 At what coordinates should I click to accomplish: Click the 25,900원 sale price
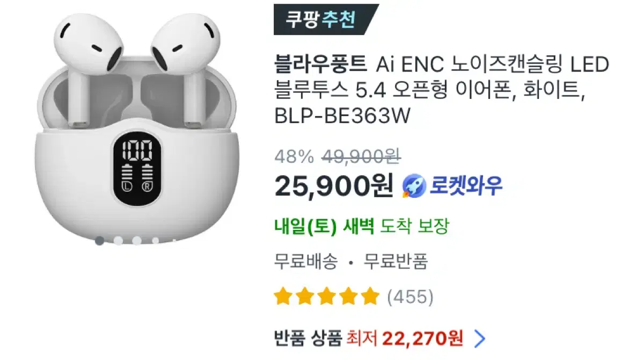click(334, 186)
